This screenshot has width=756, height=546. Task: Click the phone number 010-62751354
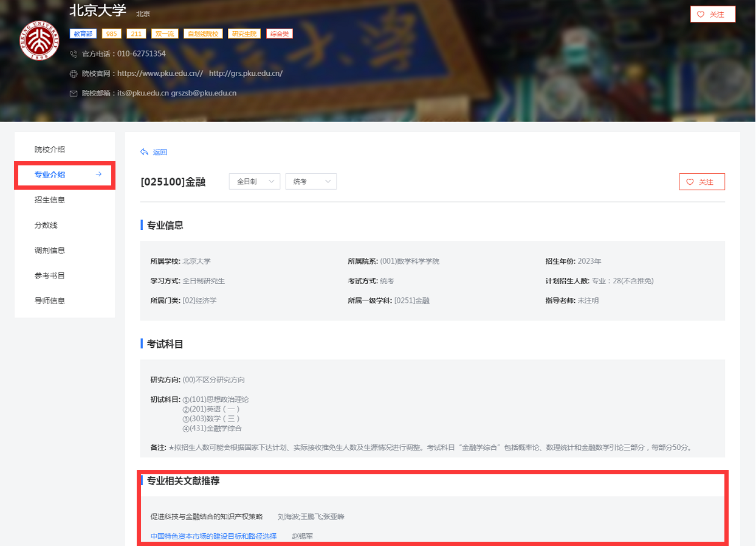142,54
